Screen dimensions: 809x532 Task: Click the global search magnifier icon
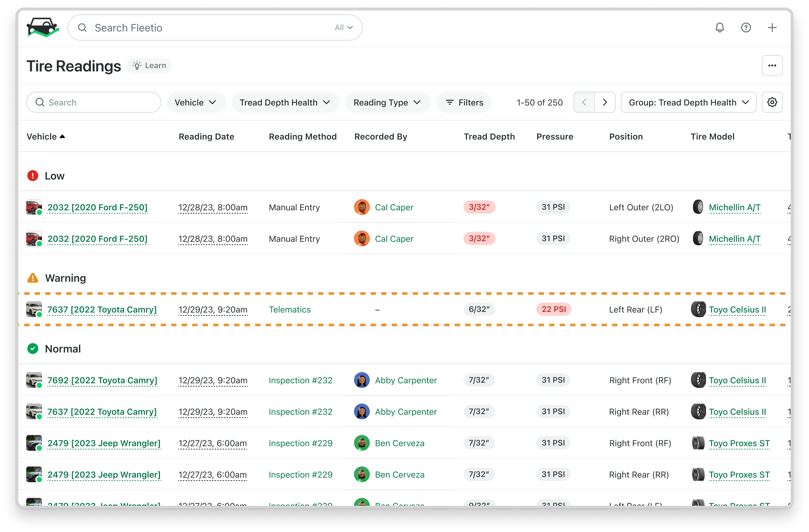coord(82,28)
